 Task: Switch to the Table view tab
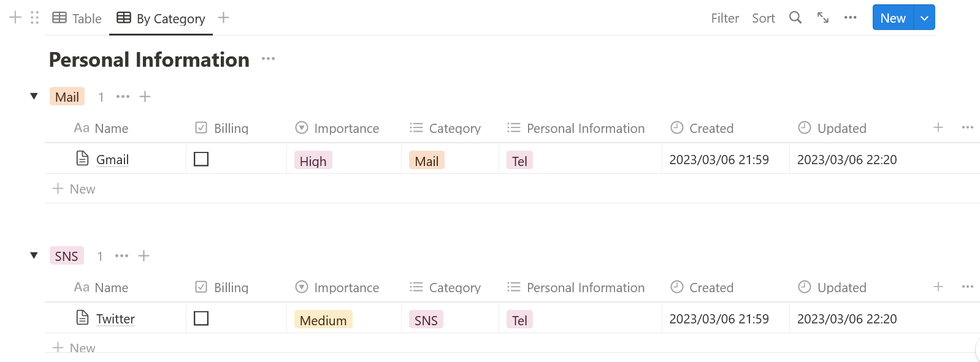click(77, 18)
